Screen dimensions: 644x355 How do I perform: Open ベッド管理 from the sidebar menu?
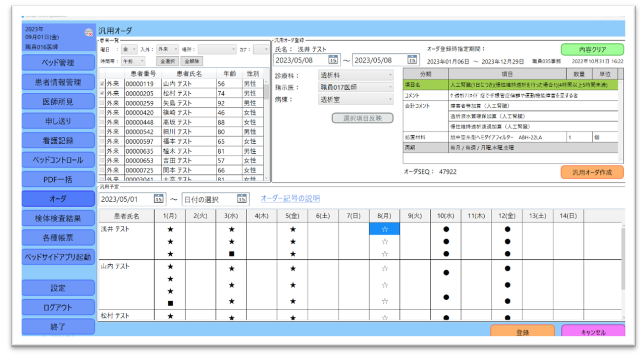tap(58, 63)
